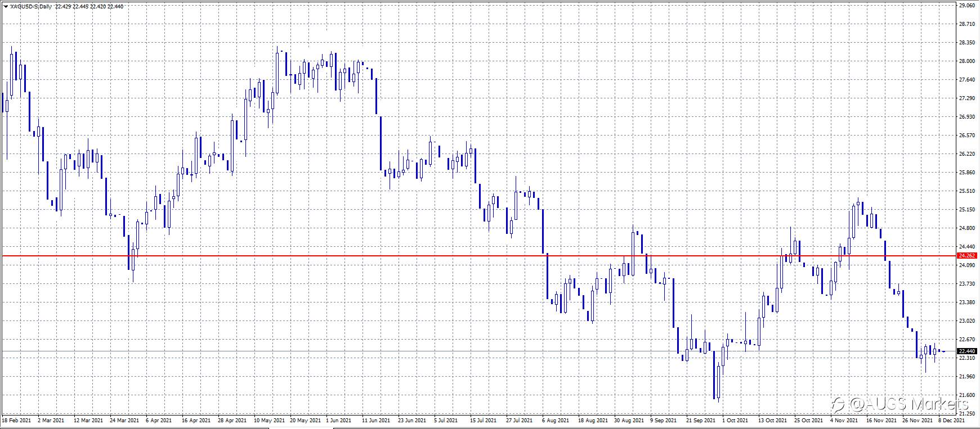Click the 15 Jul 2021 date label
This screenshot has width=980, height=429.
(x=484, y=420)
